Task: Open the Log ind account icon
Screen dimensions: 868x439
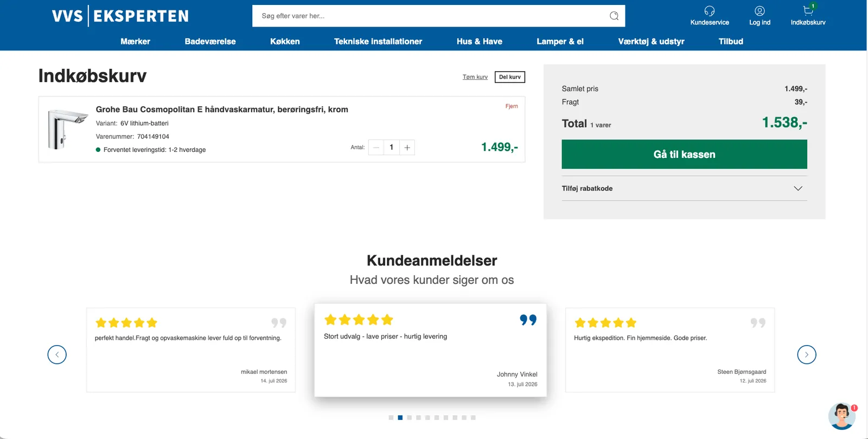Action: click(x=759, y=11)
